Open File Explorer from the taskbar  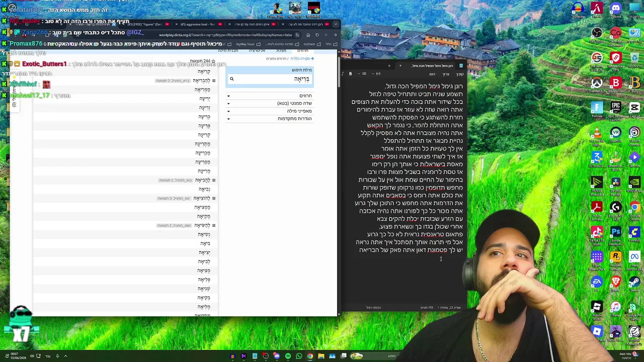(321, 356)
